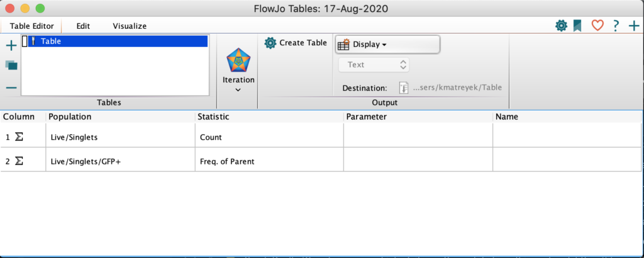This screenshot has height=258, width=644.
Task: Select the Live/Singlets Count row
Action: point(321,137)
